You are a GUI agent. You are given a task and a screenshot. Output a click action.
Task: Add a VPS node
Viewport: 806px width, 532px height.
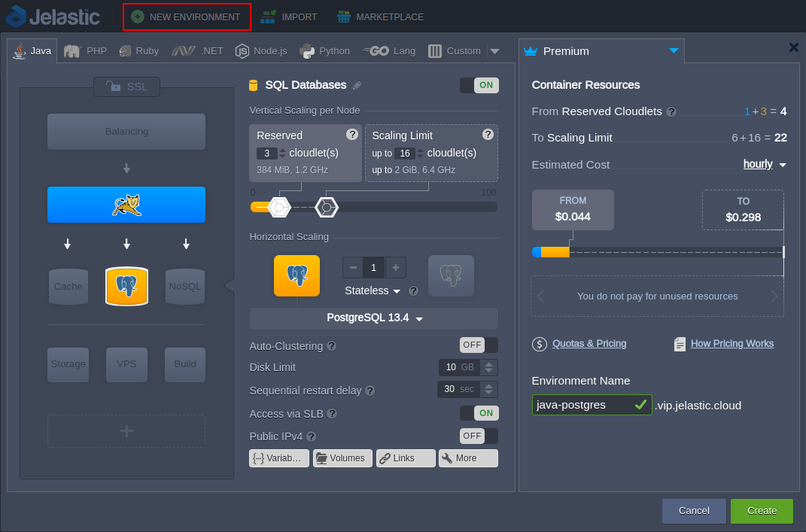pos(126,364)
